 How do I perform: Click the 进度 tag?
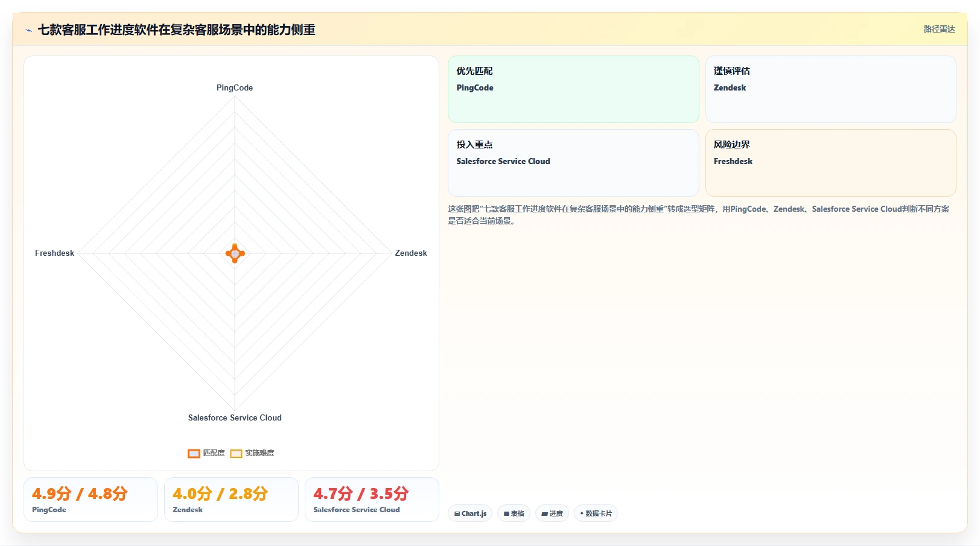click(552, 513)
